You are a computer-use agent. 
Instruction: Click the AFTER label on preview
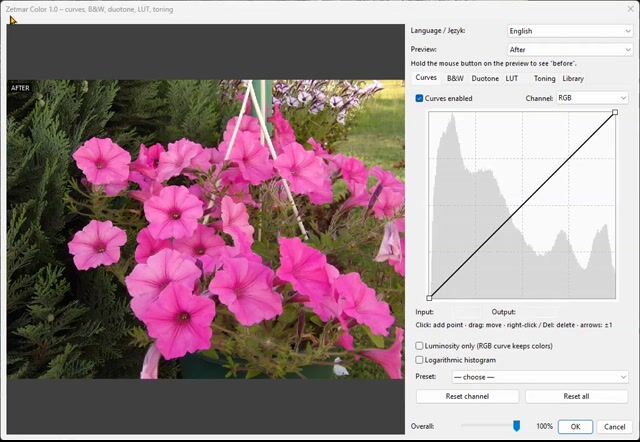[x=20, y=88]
